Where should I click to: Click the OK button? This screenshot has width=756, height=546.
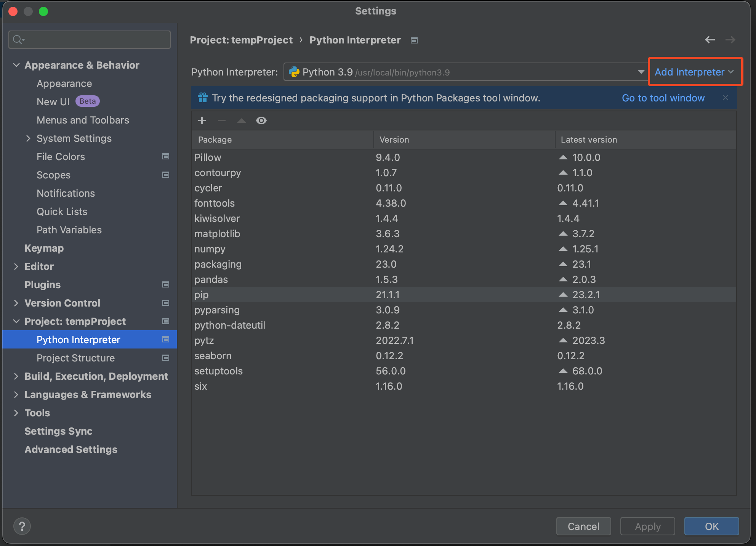click(x=711, y=526)
